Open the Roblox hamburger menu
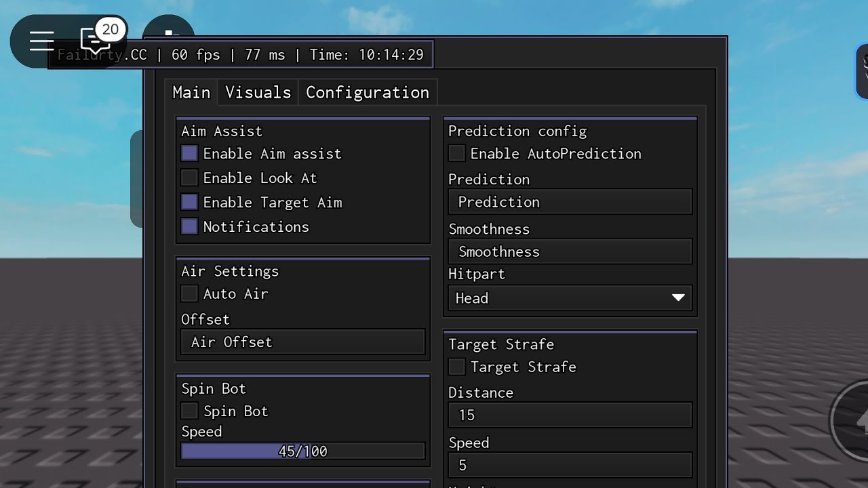 (41, 41)
